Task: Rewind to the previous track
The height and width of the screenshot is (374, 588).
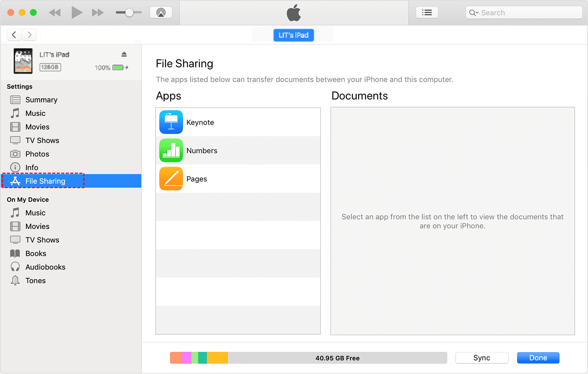Action: coord(55,13)
